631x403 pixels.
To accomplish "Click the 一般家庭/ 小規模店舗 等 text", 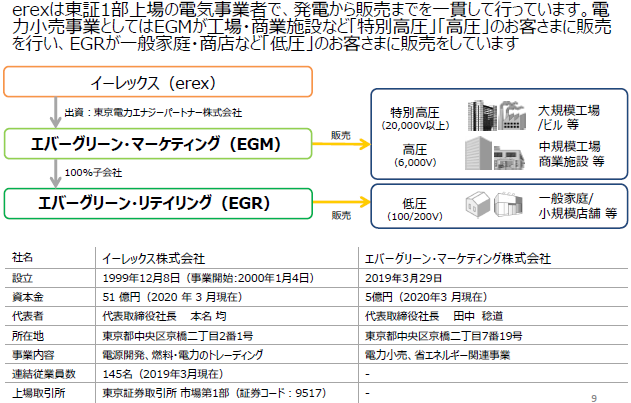I will (x=577, y=206).
